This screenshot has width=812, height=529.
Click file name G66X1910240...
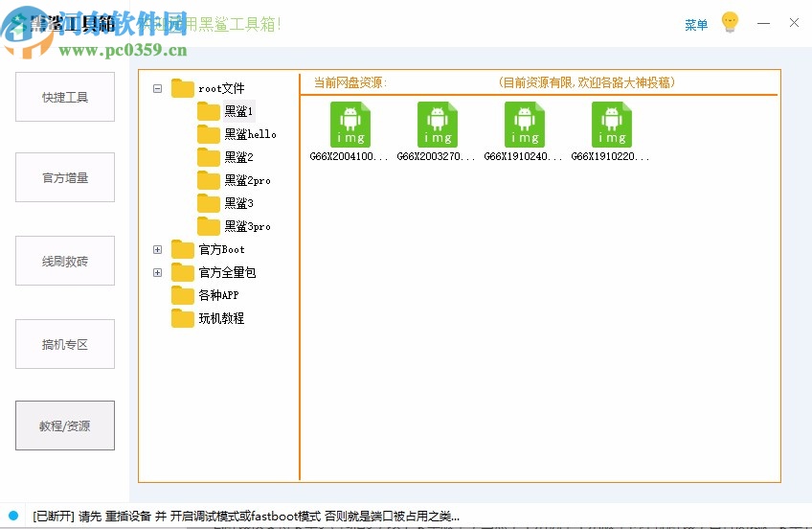(523, 156)
